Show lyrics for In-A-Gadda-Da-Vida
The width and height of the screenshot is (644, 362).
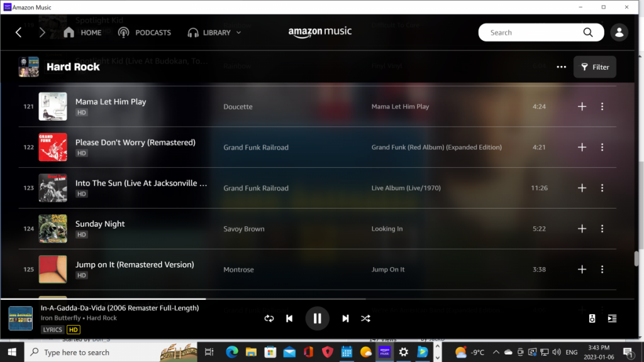pyautogui.click(x=53, y=329)
